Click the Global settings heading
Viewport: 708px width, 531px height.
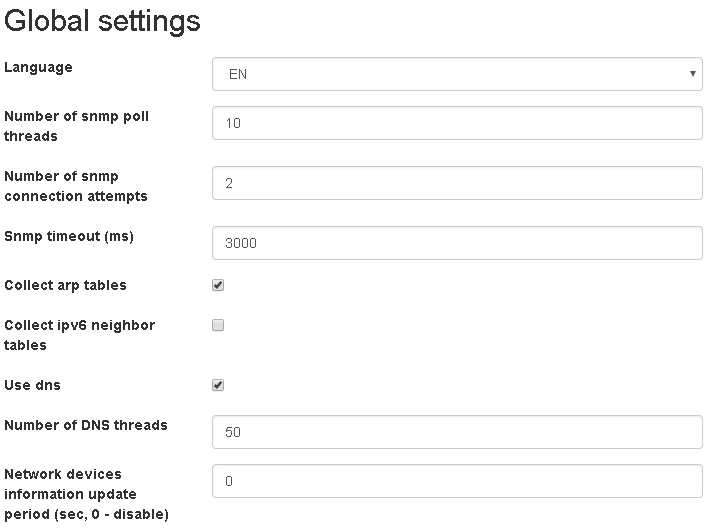pos(103,21)
